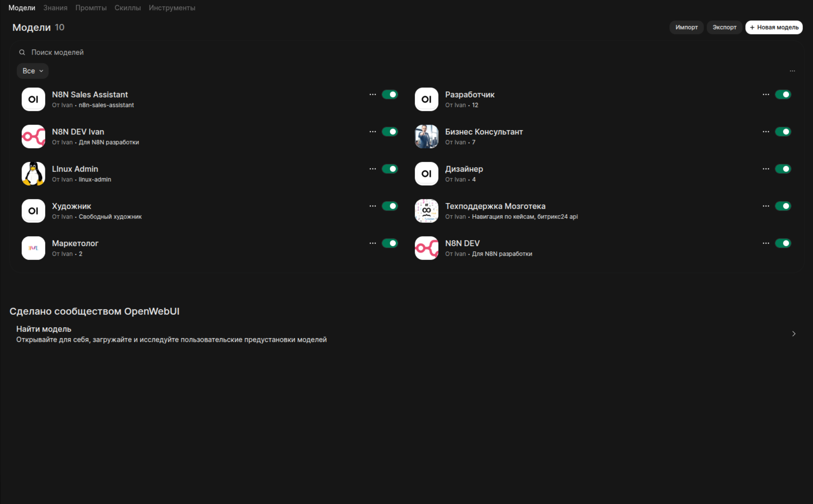
Task: Click the Дизайнер model avatar icon
Action: click(426, 173)
